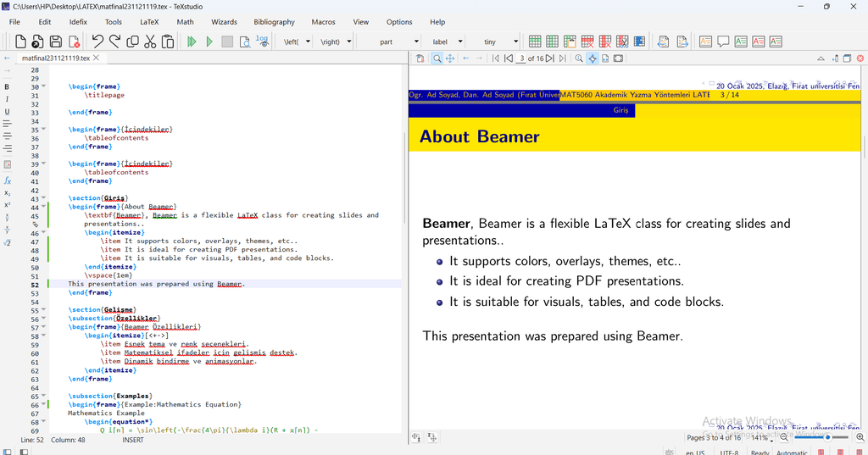This screenshot has height=455, width=868.
Task: Open the PDF viewer via the View icon
Action: [x=245, y=42]
